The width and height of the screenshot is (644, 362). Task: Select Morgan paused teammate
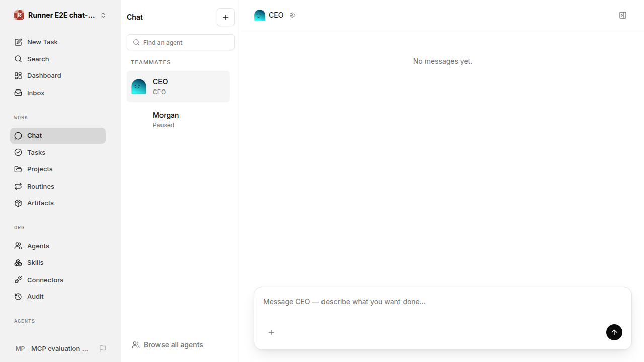(178, 120)
